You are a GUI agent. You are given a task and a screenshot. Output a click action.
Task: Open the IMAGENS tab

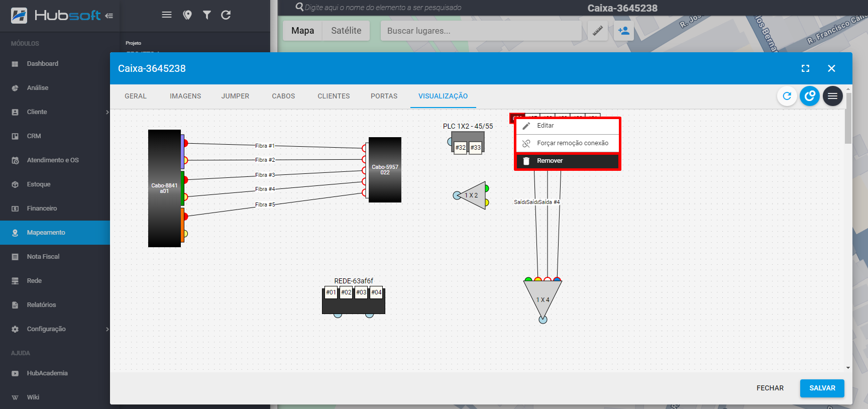pyautogui.click(x=185, y=96)
